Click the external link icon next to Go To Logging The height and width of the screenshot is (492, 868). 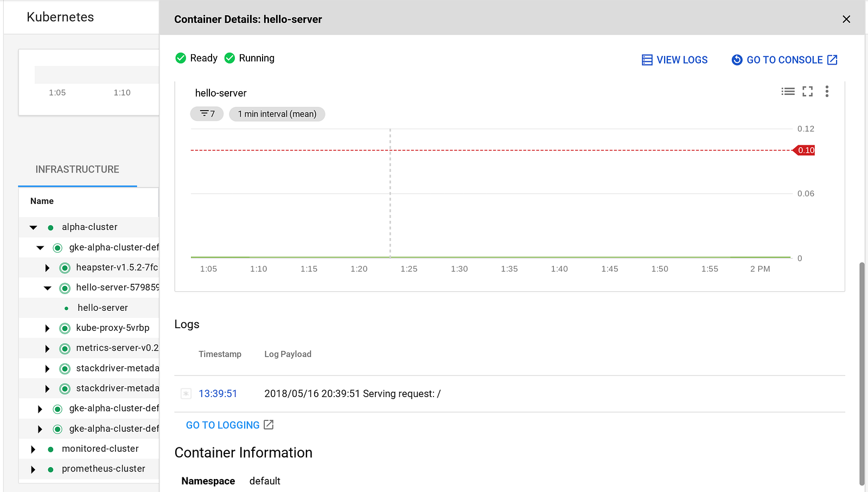point(269,425)
